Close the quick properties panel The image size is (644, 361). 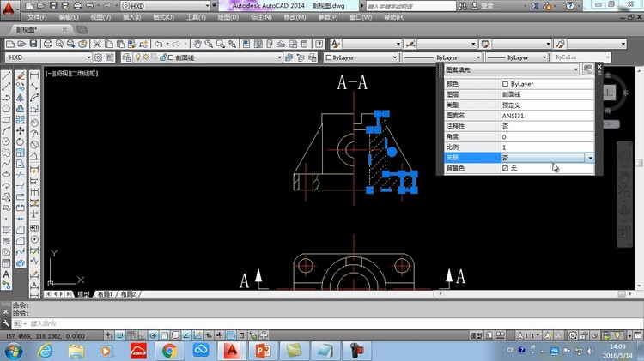click(x=599, y=67)
